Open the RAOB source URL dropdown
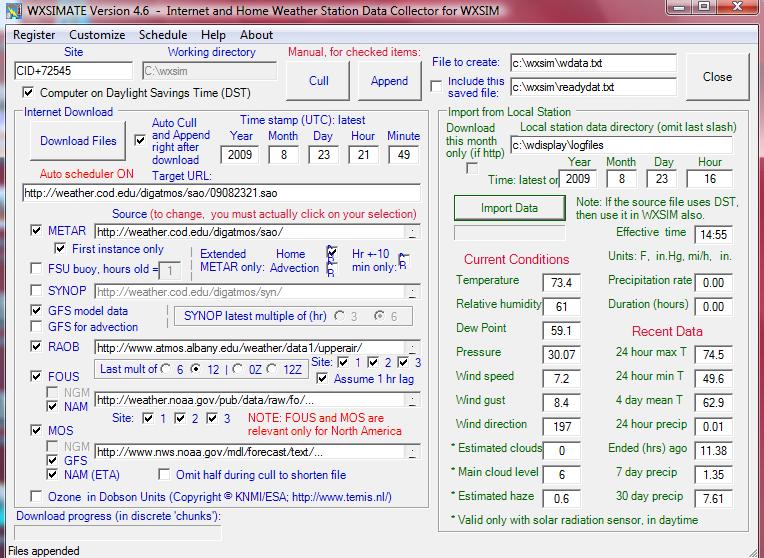The image size is (764, 558). pos(412,347)
